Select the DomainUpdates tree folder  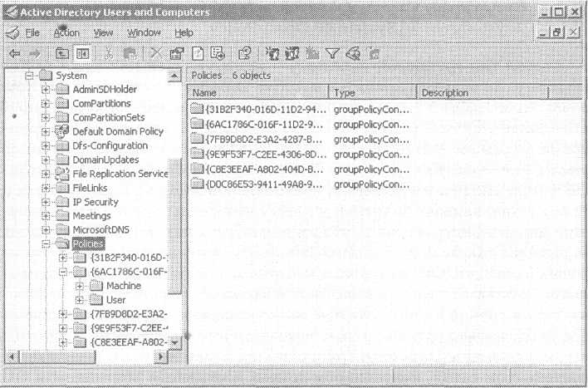point(105,160)
